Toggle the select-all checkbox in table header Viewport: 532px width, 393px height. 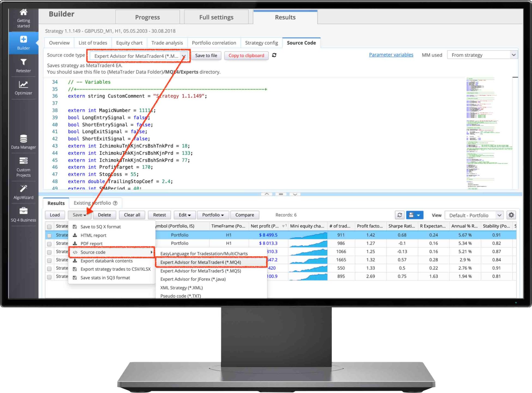(49, 227)
